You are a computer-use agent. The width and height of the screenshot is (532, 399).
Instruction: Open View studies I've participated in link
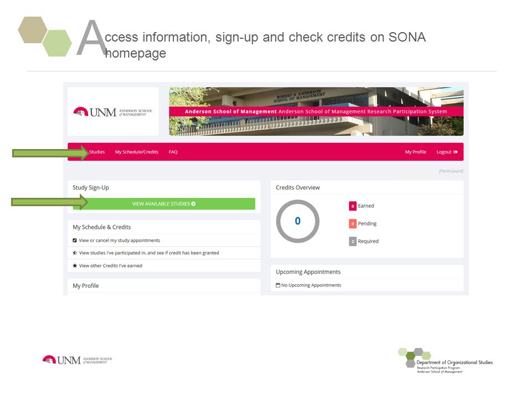point(149,253)
